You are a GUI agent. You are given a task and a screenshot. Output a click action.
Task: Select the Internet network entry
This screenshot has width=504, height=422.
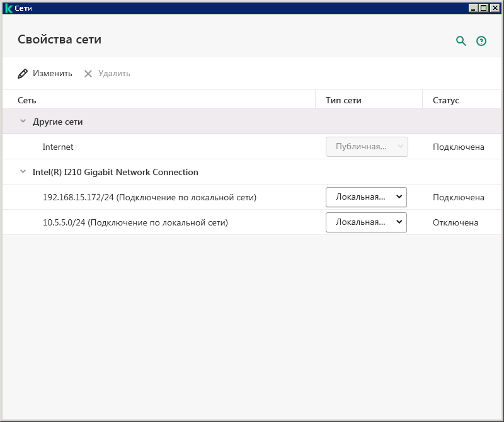tap(58, 147)
